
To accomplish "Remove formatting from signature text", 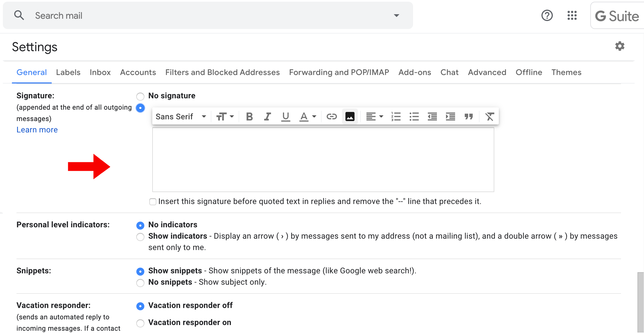I will [489, 117].
